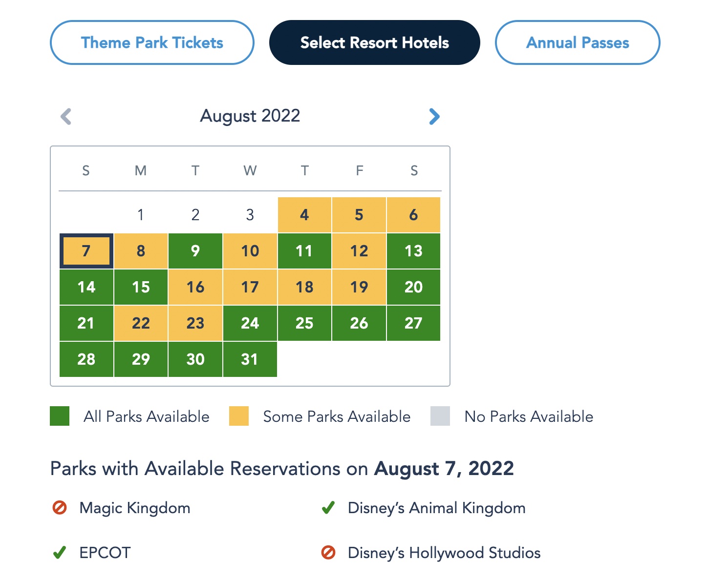Click the yellow Some Parks Available swatch

tap(239, 416)
